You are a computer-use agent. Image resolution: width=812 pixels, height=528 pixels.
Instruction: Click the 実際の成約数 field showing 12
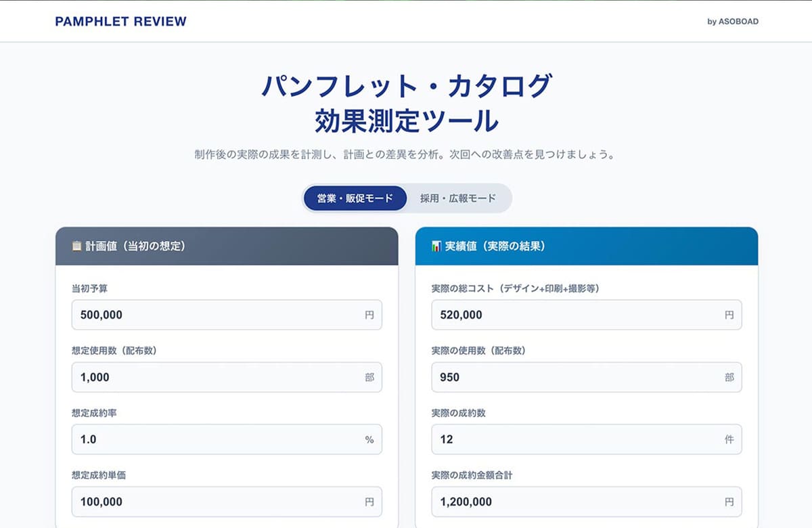[x=587, y=439]
